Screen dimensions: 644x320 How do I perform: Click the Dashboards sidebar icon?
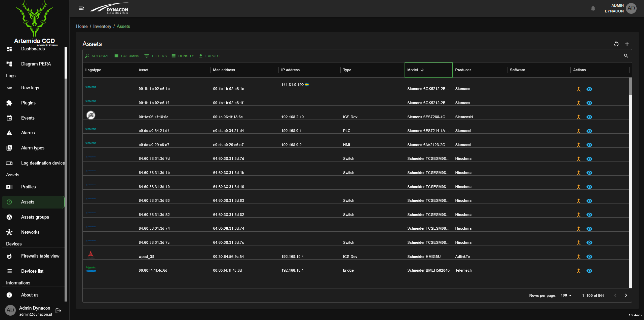click(9, 49)
